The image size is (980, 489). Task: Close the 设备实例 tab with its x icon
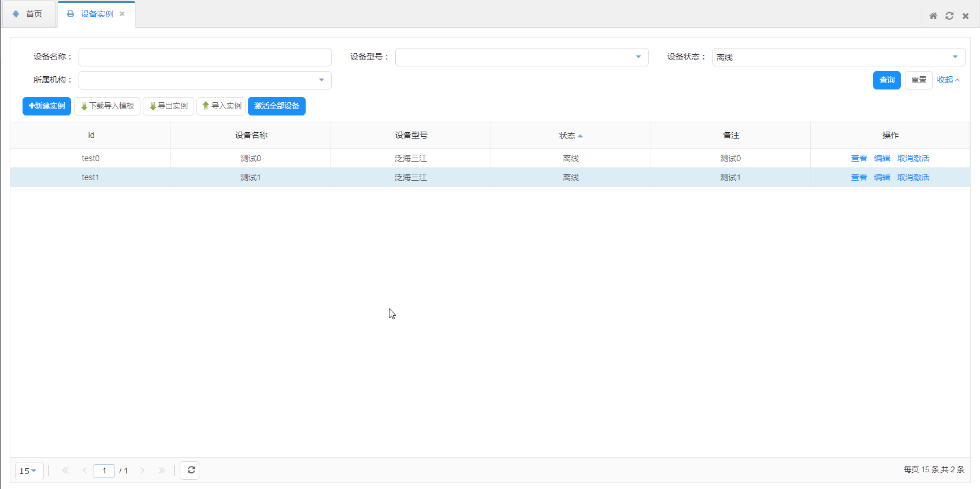pos(122,14)
